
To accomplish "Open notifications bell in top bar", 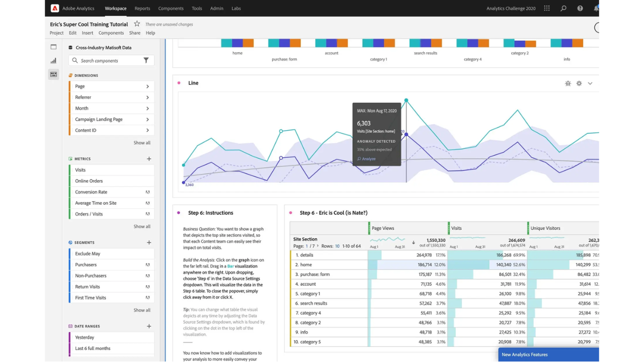I will (x=596, y=8).
